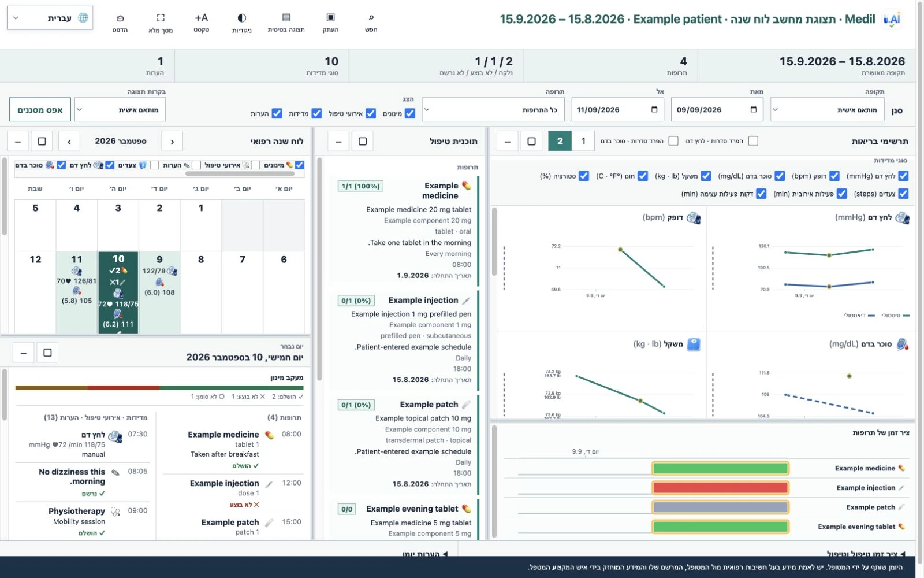This screenshot has width=924, height=578.
Task: Maximize the treatment plan (תוכנית טיפול) panel
Action: 362,141
